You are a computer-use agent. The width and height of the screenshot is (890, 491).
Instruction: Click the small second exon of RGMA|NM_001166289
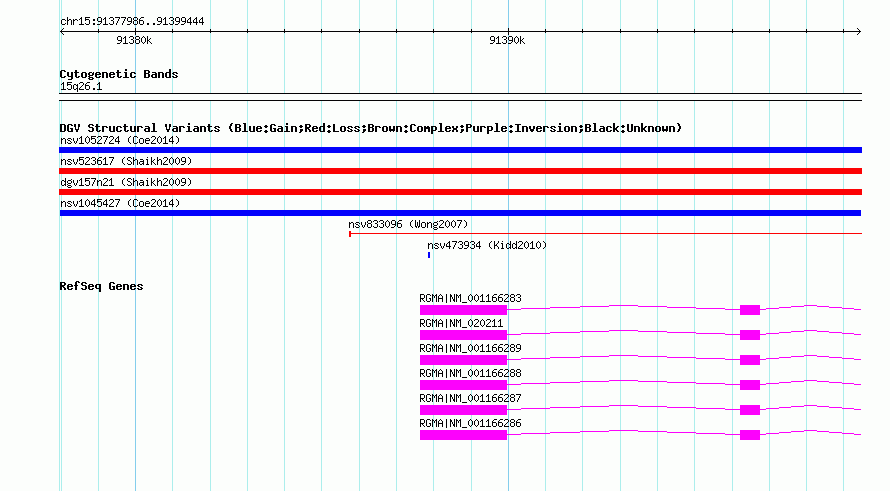coord(750,360)
